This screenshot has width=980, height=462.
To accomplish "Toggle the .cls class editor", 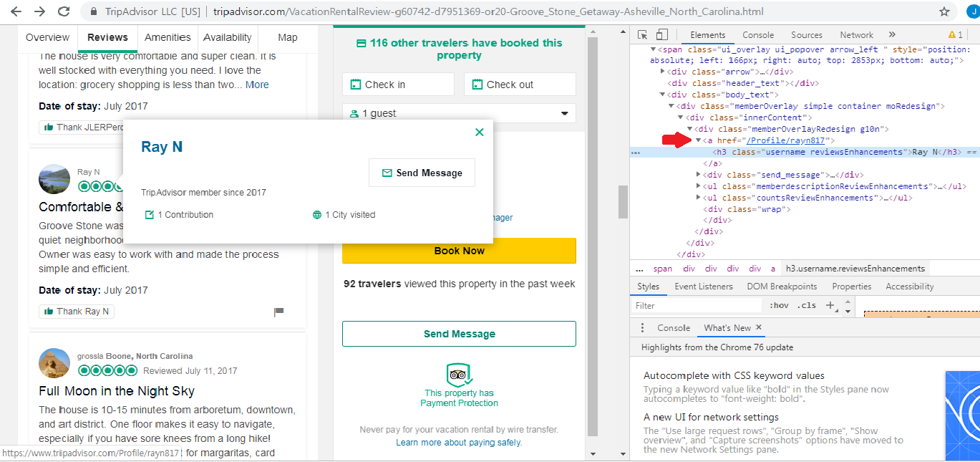I will coord(807,305).
